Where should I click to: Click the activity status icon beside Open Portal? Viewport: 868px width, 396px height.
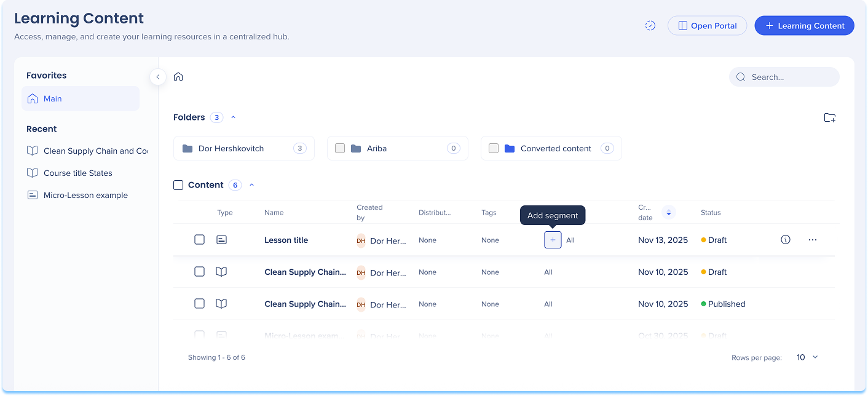click(650, 26)
